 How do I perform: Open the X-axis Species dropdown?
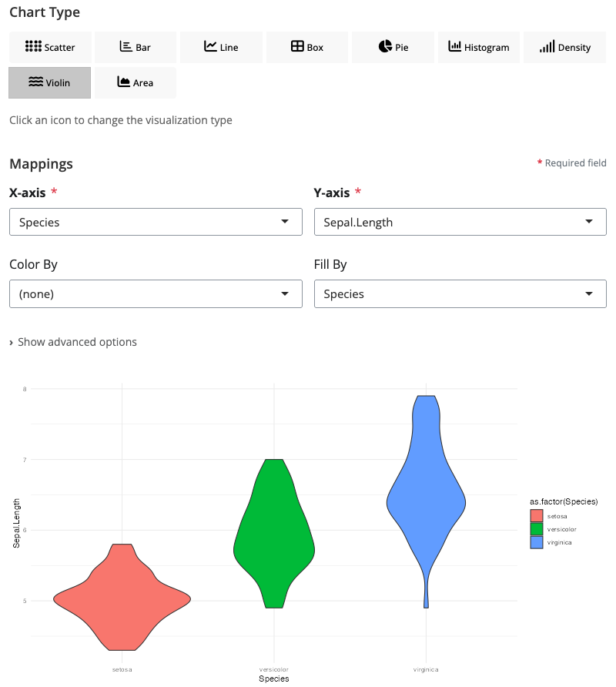click(x=156, y=223)
